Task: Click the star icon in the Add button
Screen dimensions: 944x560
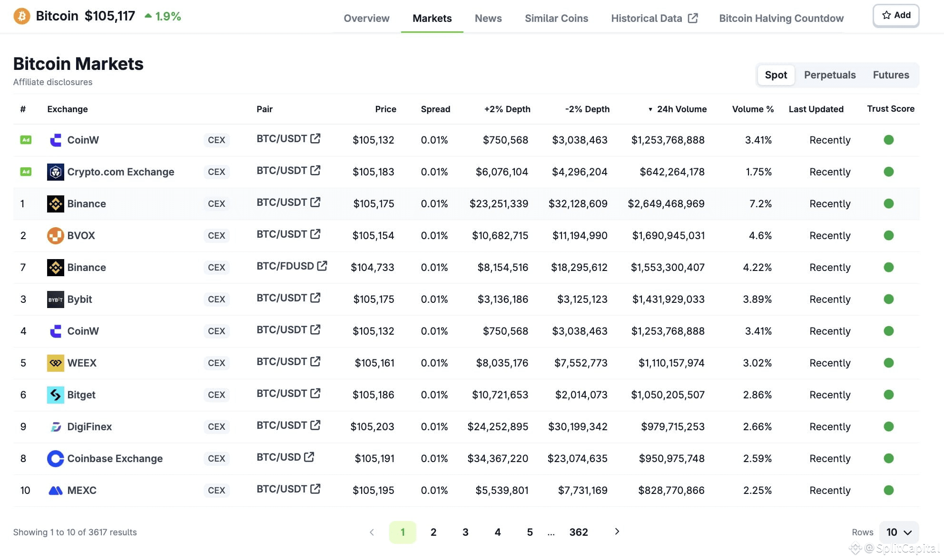Action: (886, 15)
